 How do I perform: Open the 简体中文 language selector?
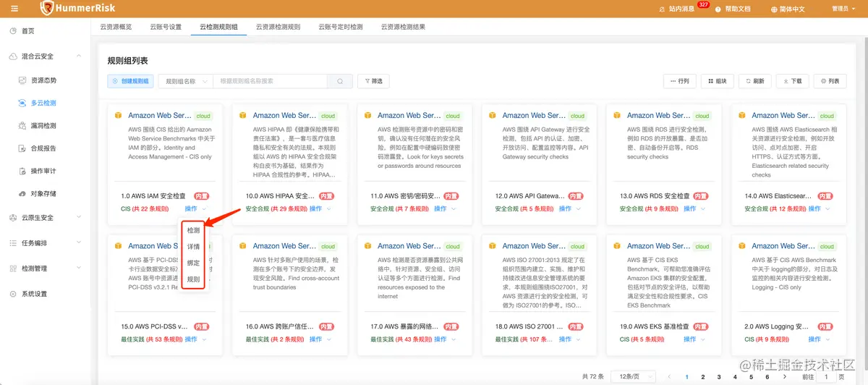tap(788, 9)
